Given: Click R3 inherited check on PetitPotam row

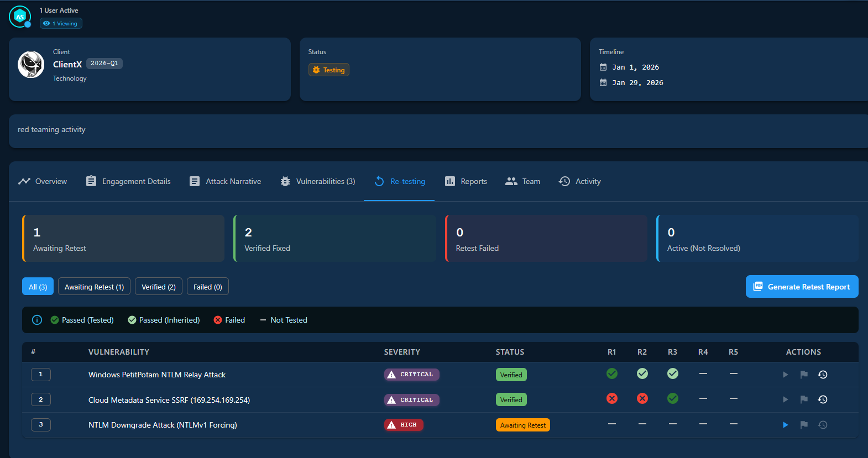Looking at the screenshot, I should coord(673,373).
